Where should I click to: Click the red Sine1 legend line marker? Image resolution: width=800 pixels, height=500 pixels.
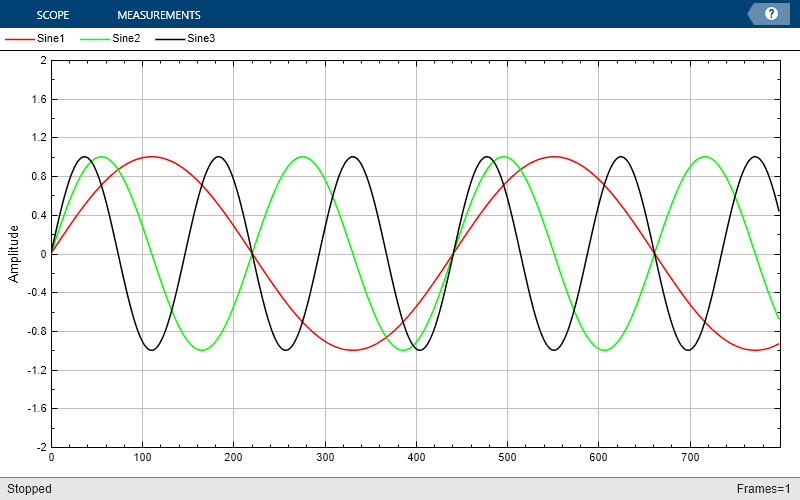pyautogui.click(x=19, y=39)
